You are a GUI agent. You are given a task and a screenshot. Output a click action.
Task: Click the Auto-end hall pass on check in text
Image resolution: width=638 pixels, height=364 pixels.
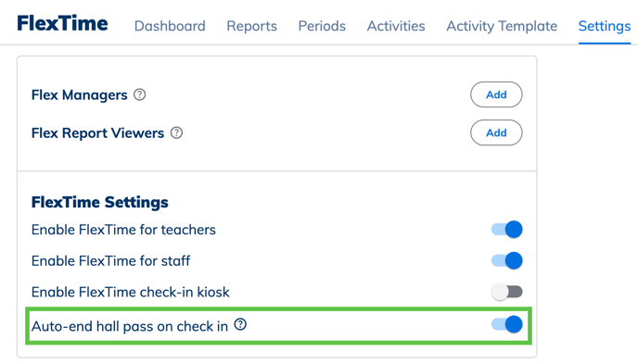130,326
